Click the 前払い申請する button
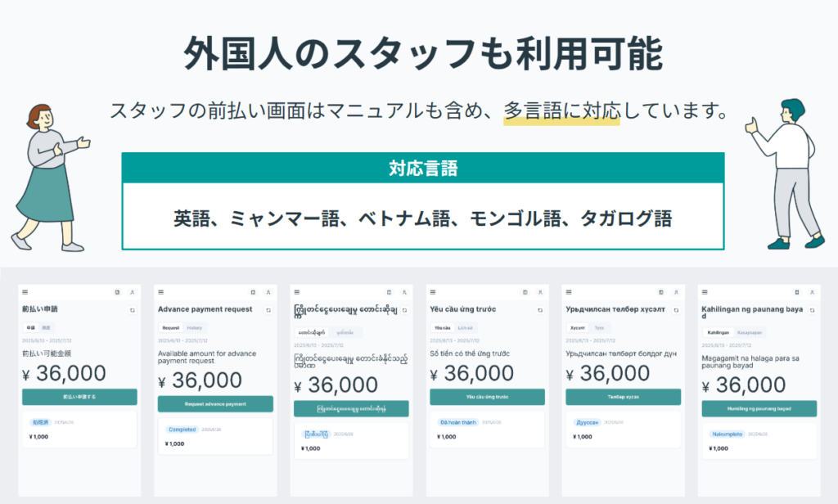 (79, 397)
